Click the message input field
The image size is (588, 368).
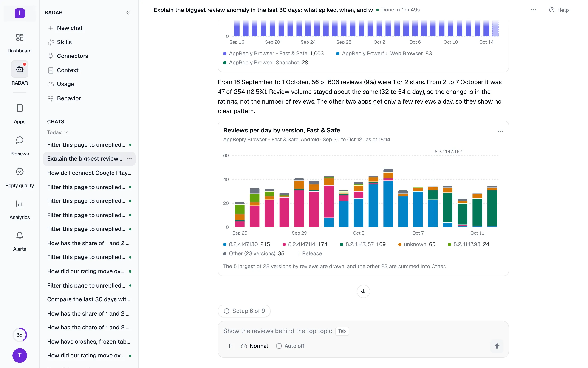[x=363, y=331]
